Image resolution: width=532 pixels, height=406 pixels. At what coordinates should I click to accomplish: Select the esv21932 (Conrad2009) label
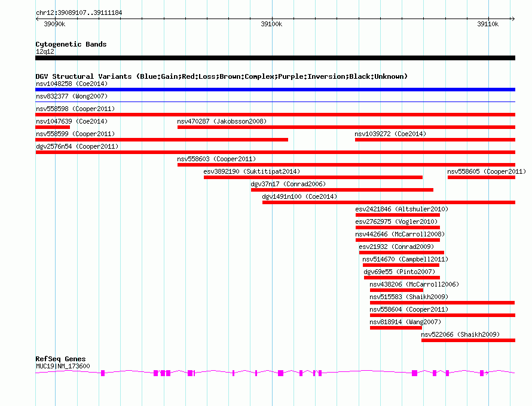click(396, 247)
